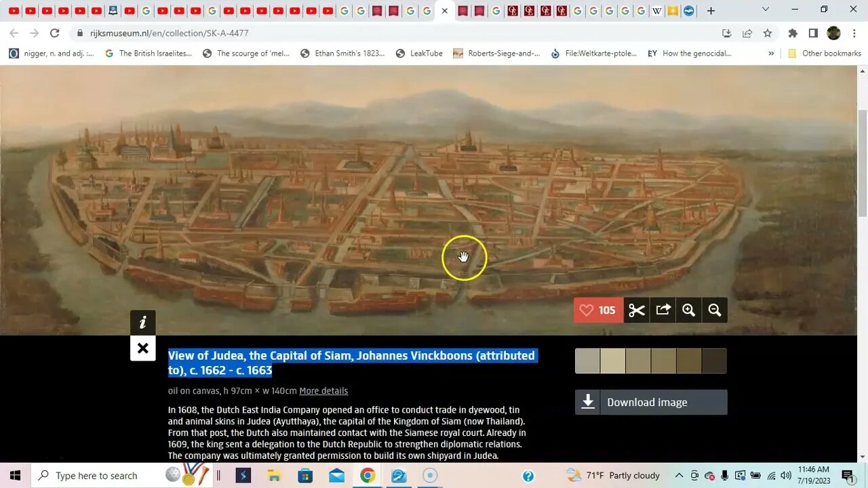Click the painting of Judea city
This screenshot has width=868, height=488.
pos(429,201)
